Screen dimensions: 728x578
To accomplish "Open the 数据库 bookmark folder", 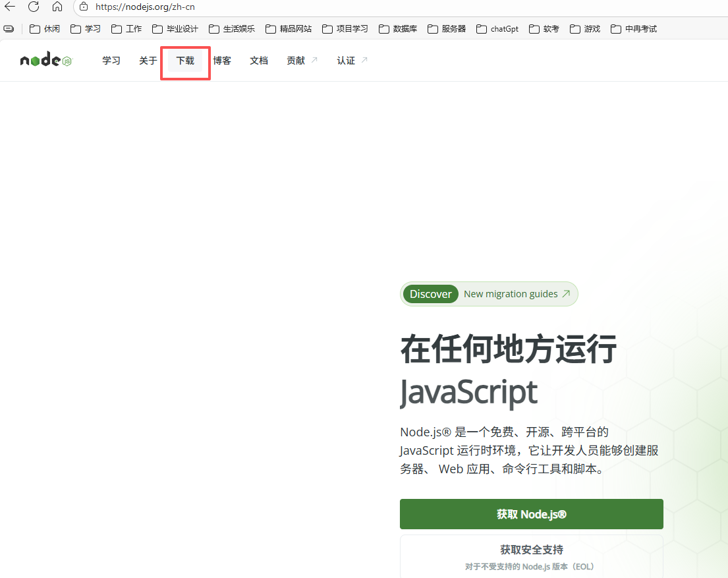I will point(398,29).
